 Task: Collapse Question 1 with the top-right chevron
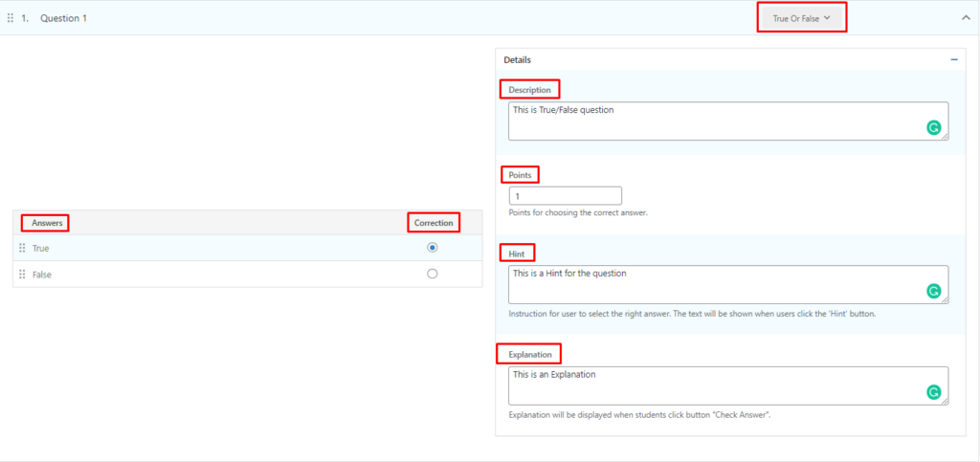[965, 18]
